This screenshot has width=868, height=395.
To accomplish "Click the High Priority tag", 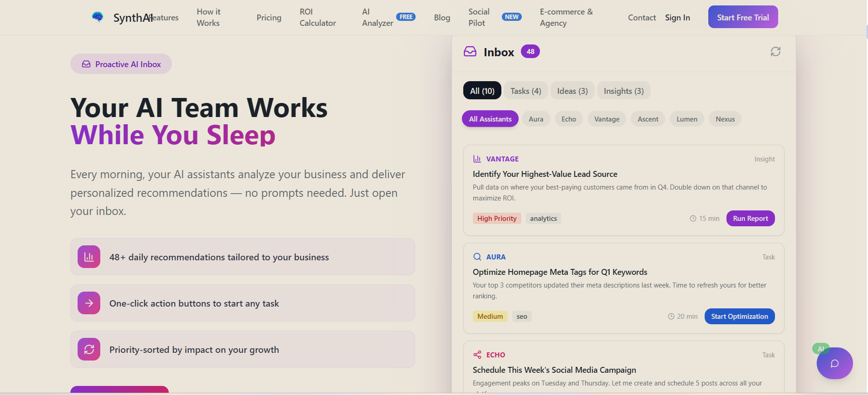I will coord(497,218).
